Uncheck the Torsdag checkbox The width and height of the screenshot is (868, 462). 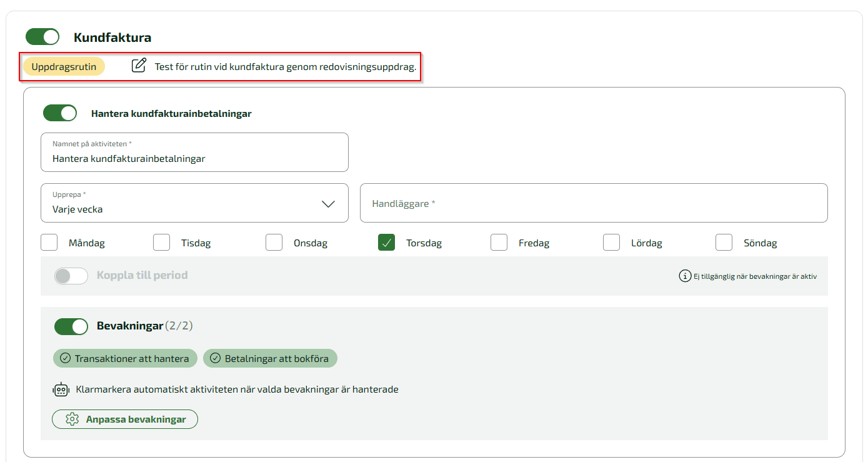point(386,243)
